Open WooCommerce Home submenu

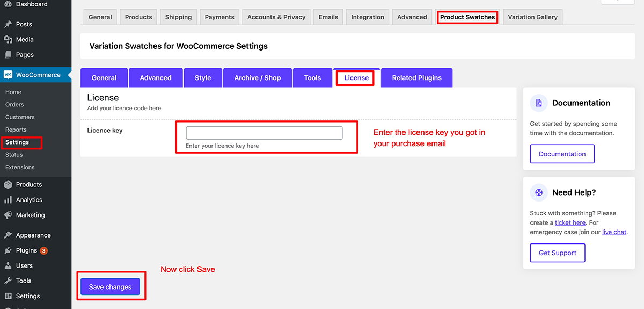[13, 92]
